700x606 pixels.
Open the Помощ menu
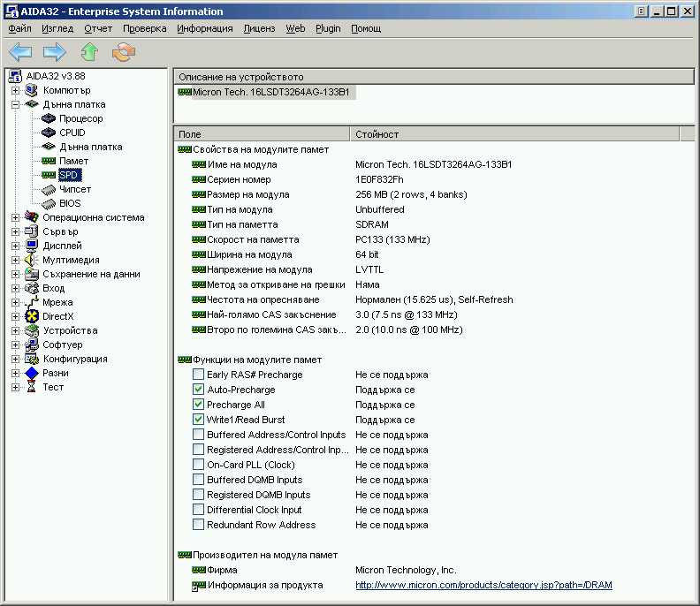(x=366, y=28)
